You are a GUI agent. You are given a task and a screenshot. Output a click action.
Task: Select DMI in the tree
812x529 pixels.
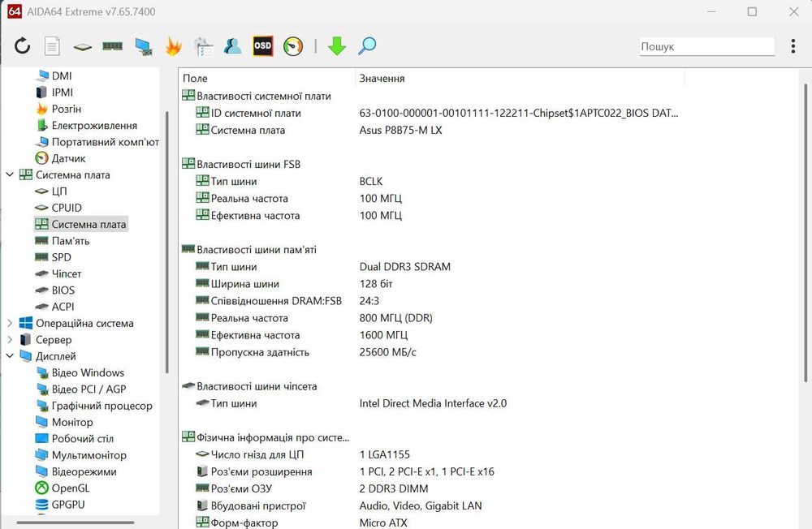point(54,75)
